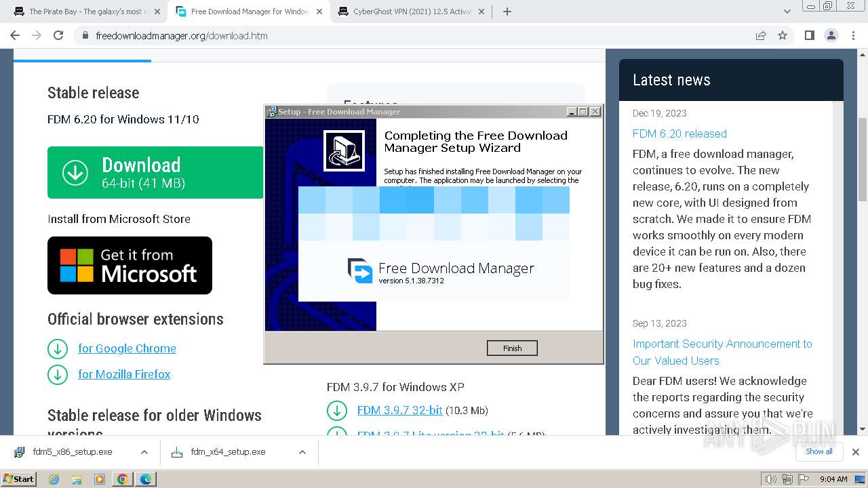Click 'version 5.1.38.7312' text in splash
Viewport: 868px width, 488px height.
pyautogui.click(x=411, y=281)
